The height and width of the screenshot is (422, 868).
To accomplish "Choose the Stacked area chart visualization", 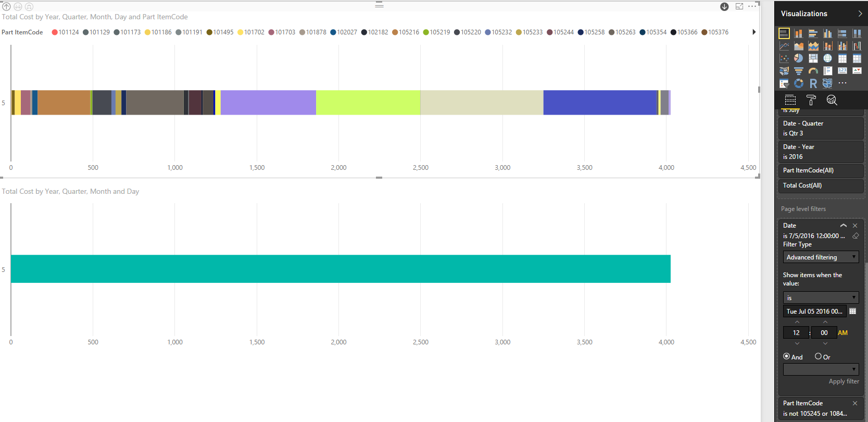I will coord(813,46).
